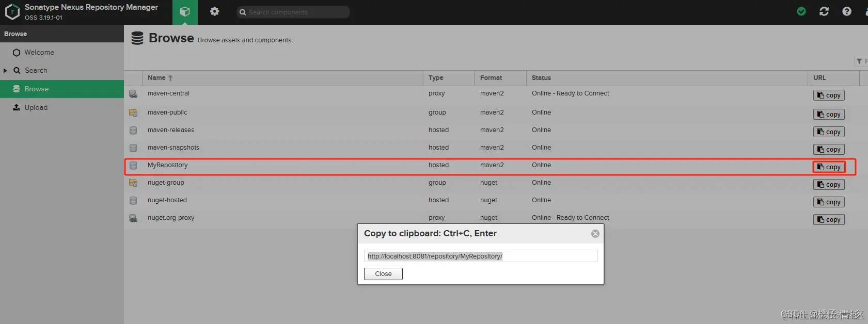Expand the Search tree node arrow
The image size is (868, 324).
click(x=5, y=71)
